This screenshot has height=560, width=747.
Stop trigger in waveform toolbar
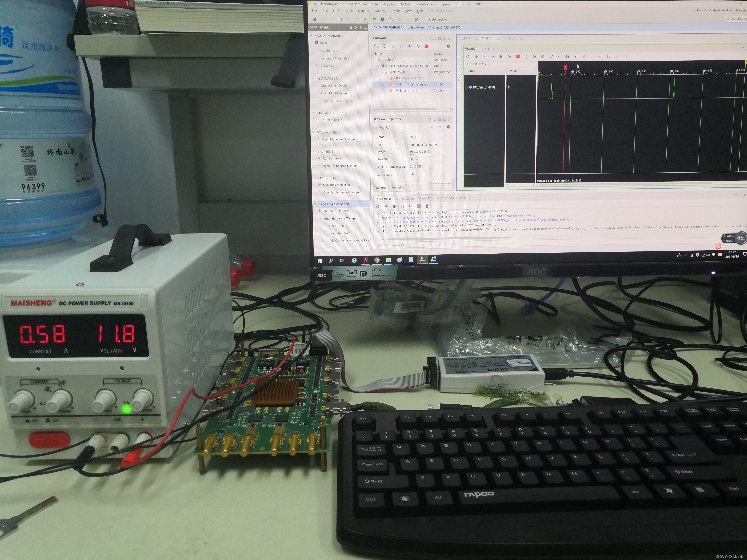click(x=518, y=57)
